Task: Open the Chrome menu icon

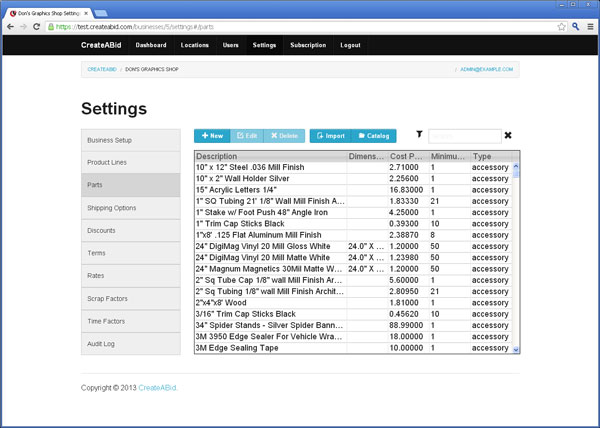Action: click(591, 27)
